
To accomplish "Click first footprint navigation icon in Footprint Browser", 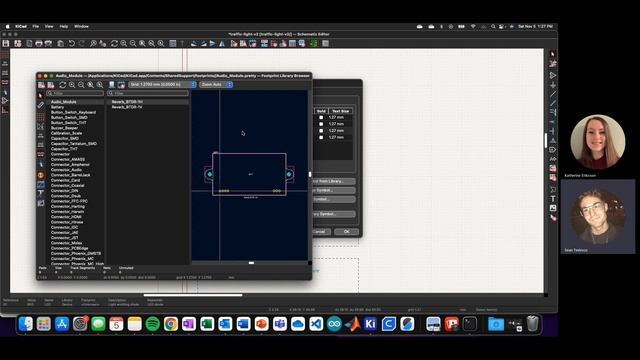I will [41, 84].
